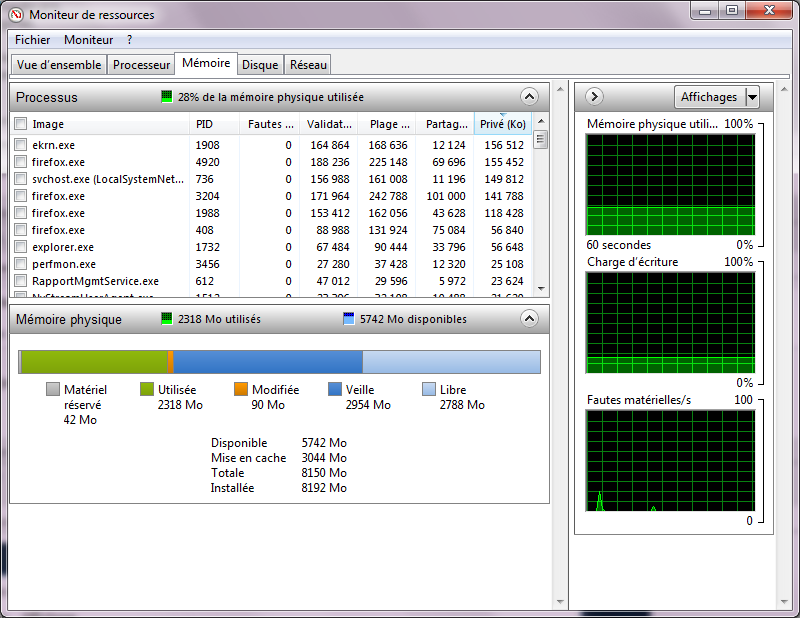
Task: Check the firefox.exe PID 408 checkbox
Action: click(20, 230)
